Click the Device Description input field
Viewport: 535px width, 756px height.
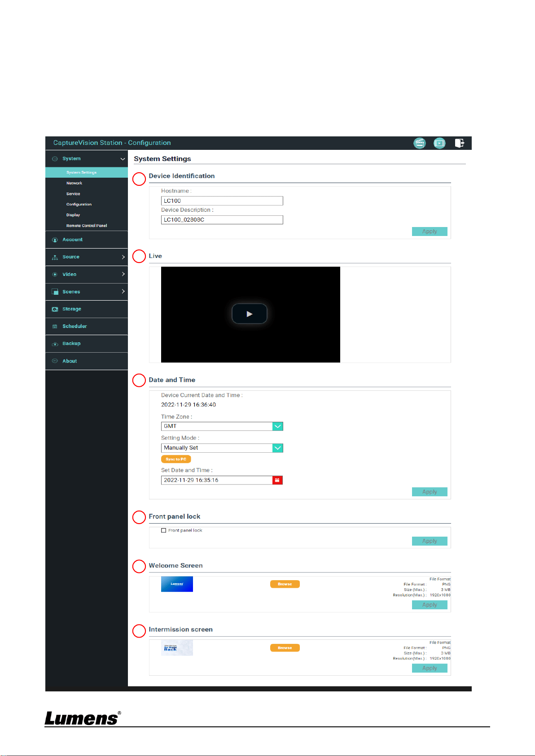coord(222,220)
